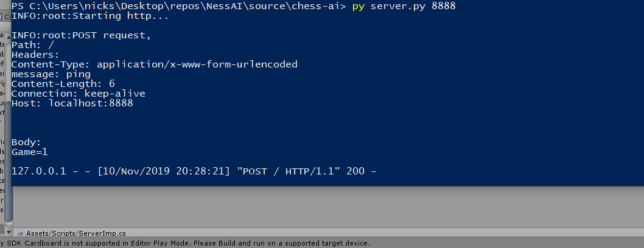This screenshot has height=248, width=644.
Task: Click the 'Content-Length: 6' line
Action: tap(63, 84)
